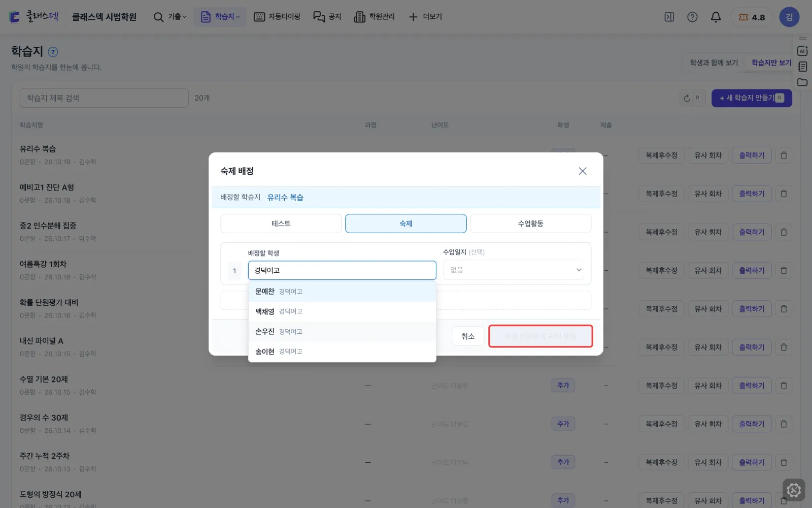Click 복제후수정 for 주간 누적 2주차
The width and height of the screenshot is (812, 508).
661,462
